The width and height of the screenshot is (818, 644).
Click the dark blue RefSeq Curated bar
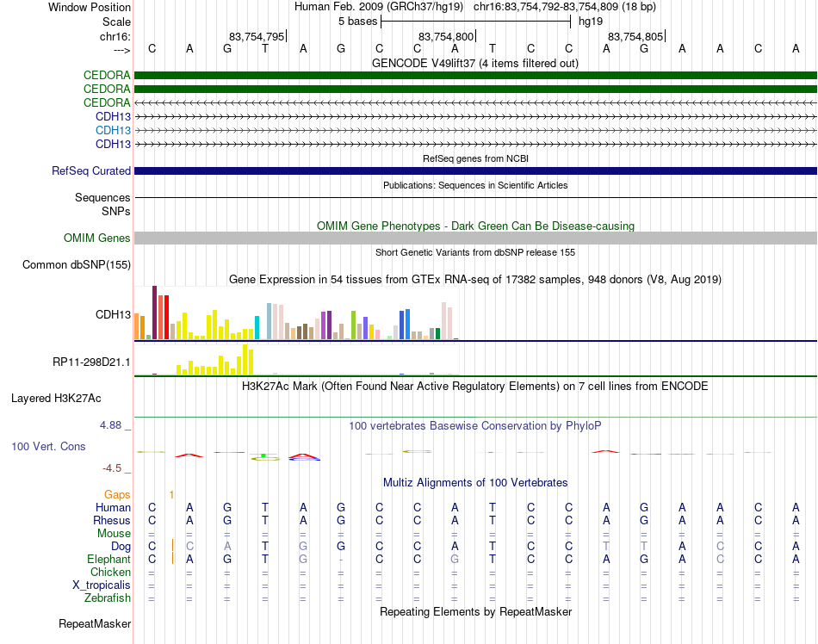point(475,171)
